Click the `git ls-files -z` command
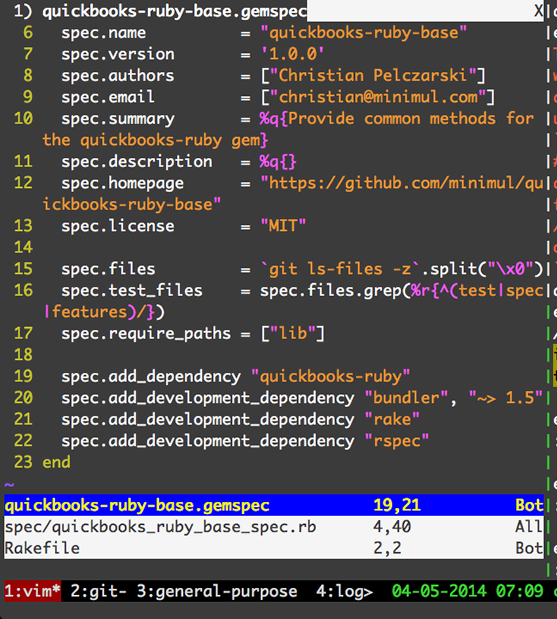Viewport: 557px width, 619px height. tap(340, 269)
